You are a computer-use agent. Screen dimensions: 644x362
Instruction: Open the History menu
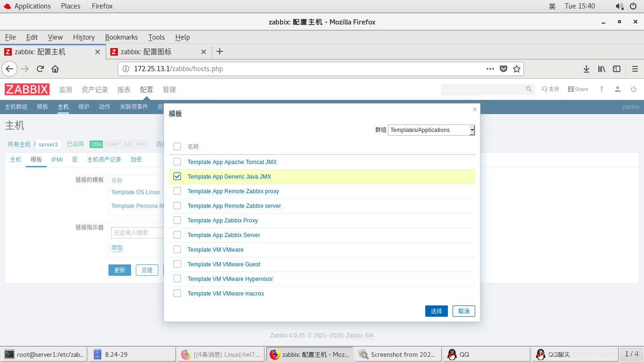click(84, 37)
